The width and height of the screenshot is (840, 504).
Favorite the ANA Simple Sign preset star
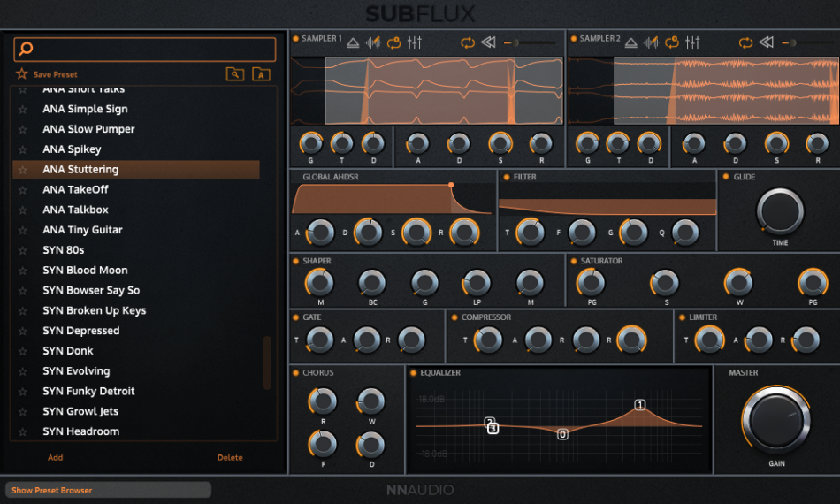tap(22, 110)
